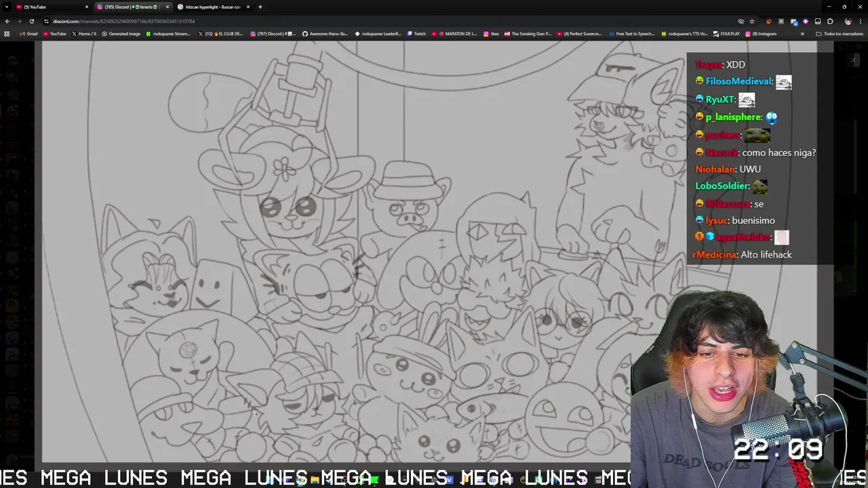The height and width of the screenshot is (488, 868).
Task: Close the Discord image viewer
Action: 853,60
